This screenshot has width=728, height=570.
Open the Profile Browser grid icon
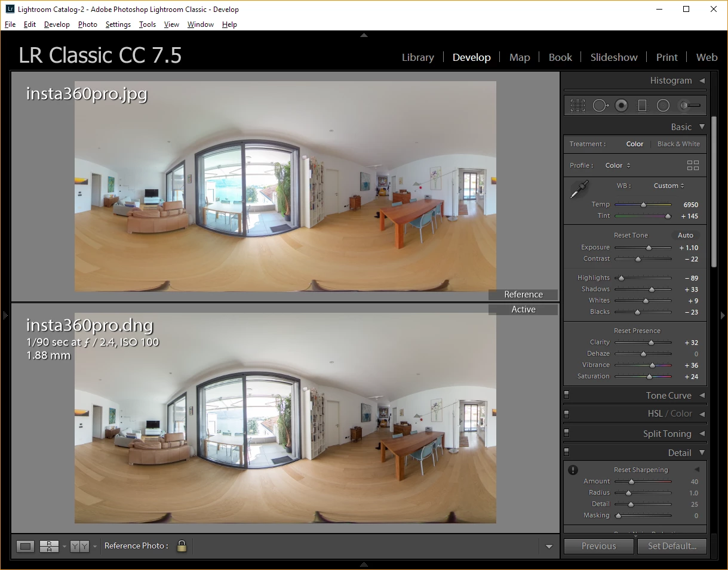tap(693, 165)
